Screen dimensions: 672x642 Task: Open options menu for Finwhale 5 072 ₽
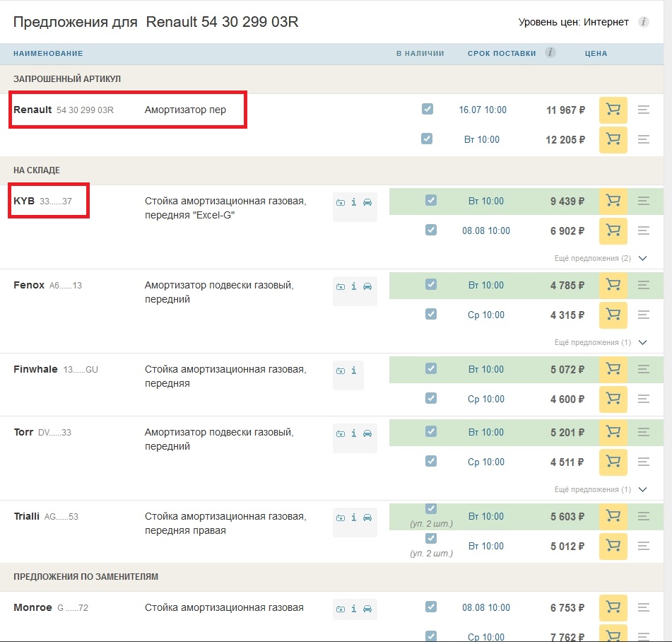(643, 369)
